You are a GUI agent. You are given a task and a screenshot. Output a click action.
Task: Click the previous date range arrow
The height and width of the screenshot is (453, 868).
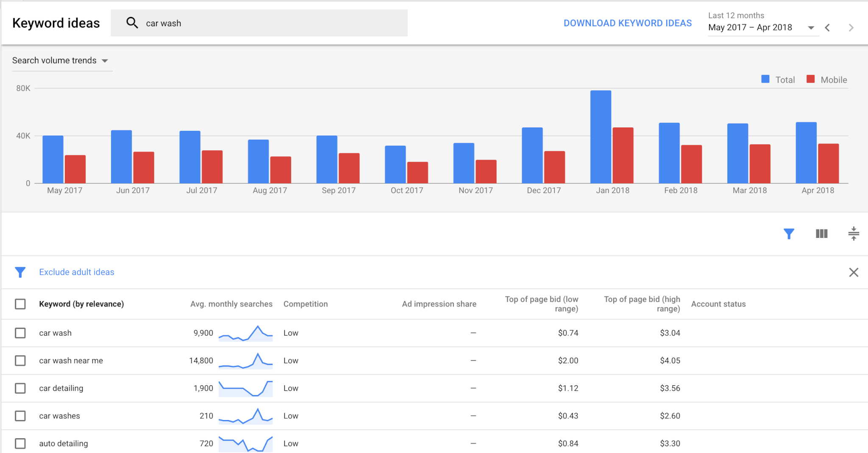828,28
